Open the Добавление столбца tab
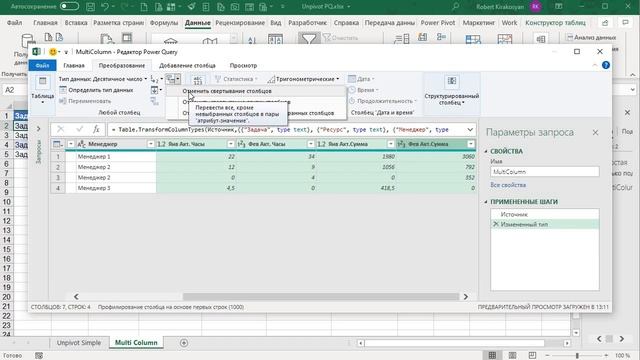The height and width of the screenshot is (360, 640). (x=187, y=65)
